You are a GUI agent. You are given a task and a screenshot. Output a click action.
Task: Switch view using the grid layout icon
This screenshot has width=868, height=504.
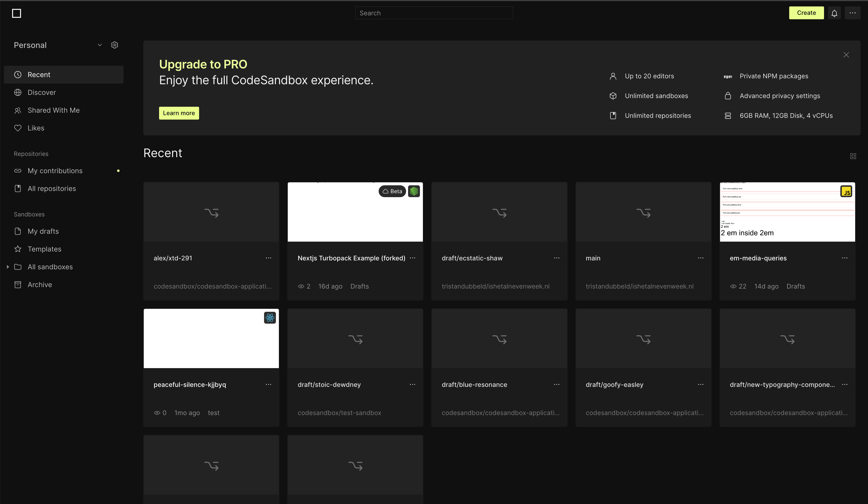[853, 156]
